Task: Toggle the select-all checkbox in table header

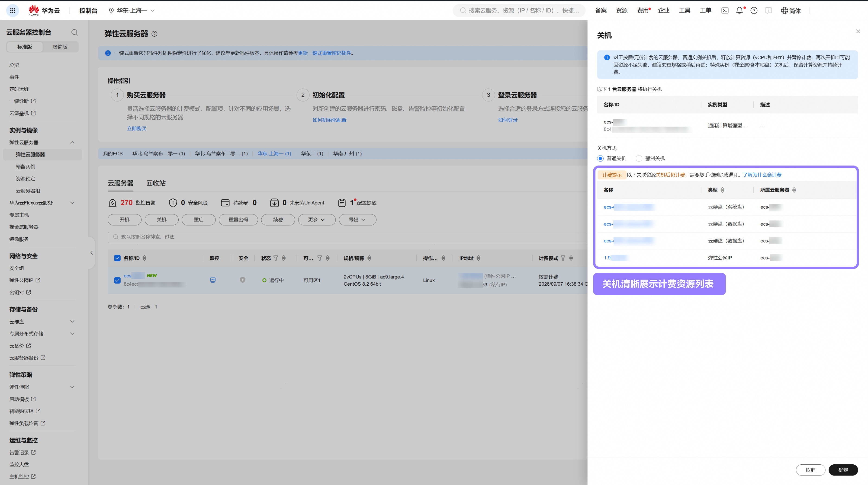Action: coord(117,258)
